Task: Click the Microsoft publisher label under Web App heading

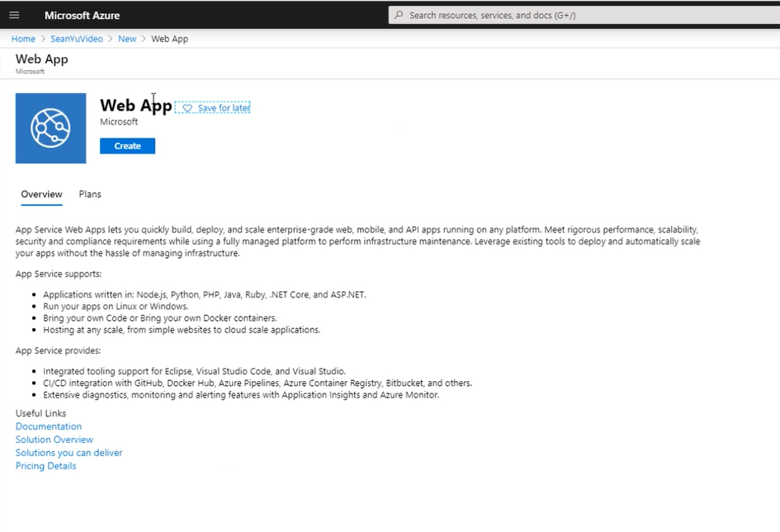Action: (x=119, y=122)
